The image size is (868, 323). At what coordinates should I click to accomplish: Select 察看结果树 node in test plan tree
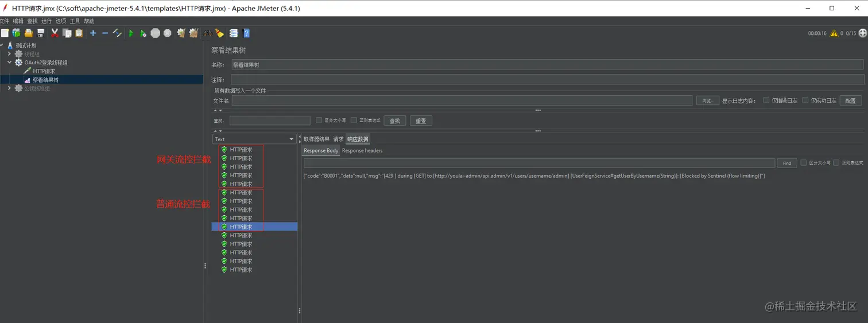pyautogui.click(x=45, y=80)
